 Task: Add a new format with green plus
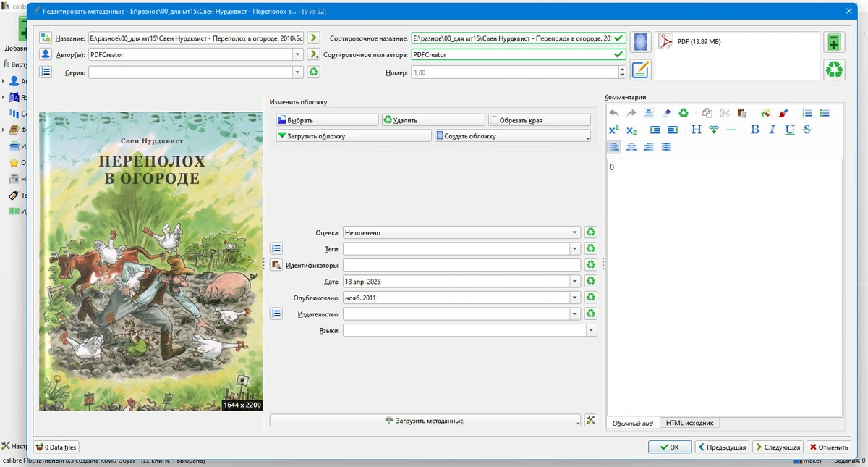835,42
